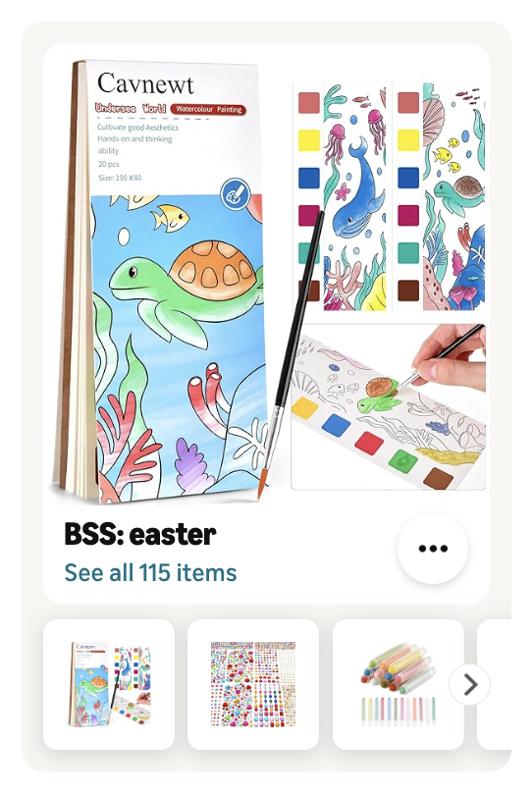Viewport: 532px width, 797px height.
Task: Open the partially visible fourth carousel item
Action: (x=495, y=684)
